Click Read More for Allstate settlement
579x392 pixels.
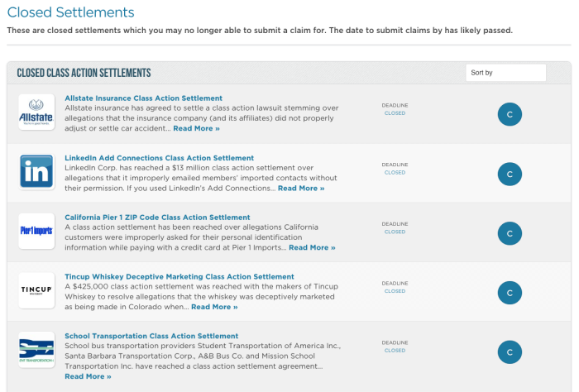click(197, 128)
